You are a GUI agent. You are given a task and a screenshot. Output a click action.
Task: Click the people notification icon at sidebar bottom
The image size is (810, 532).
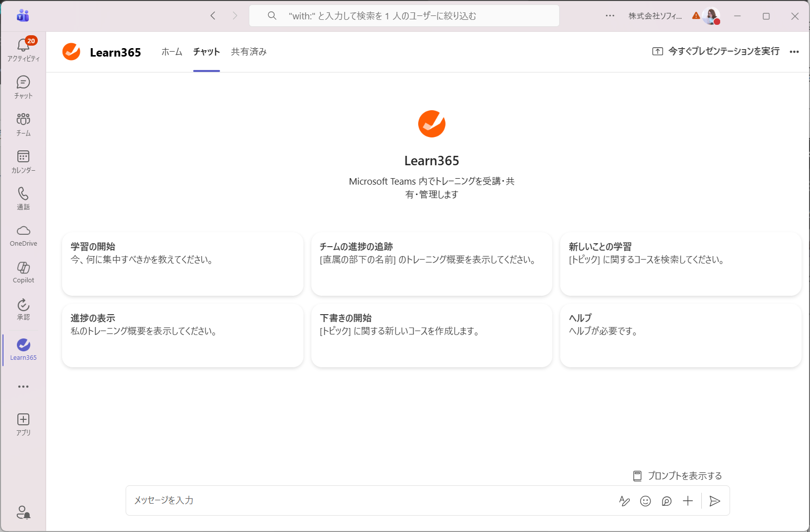coord(23,512)
